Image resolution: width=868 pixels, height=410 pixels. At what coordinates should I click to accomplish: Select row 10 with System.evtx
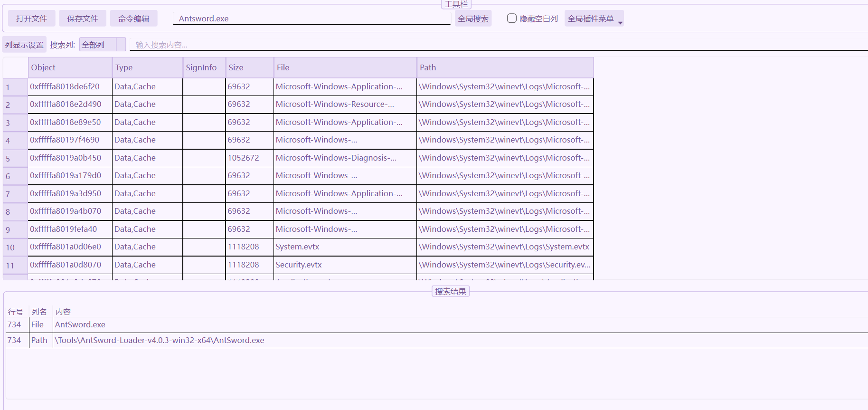[297, 247]
